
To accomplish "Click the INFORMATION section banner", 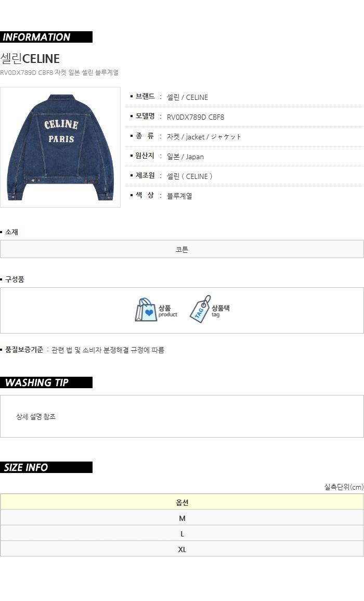I will coord(46,37).
